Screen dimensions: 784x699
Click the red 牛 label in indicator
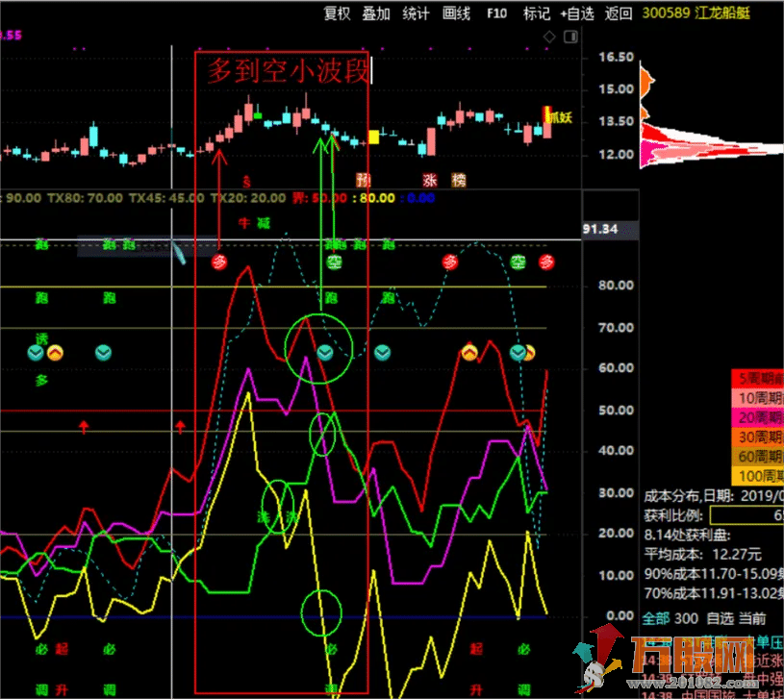click(x=244, y=222)
